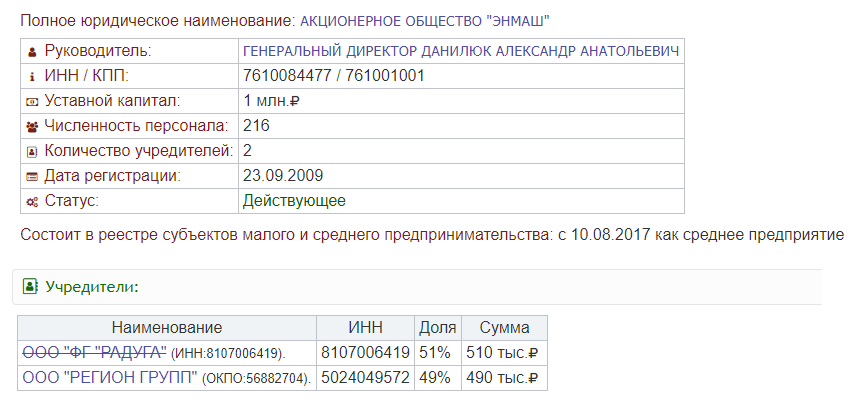The image size is (853, 405).
Task: Click the amount cell 510 тыс.₽
Action: (x=502, y=353)
